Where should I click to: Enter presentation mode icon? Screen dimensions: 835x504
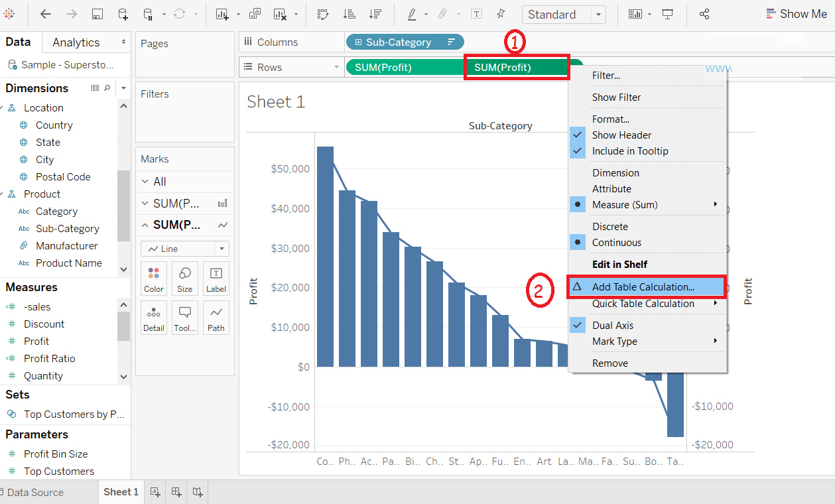[668, 14]
